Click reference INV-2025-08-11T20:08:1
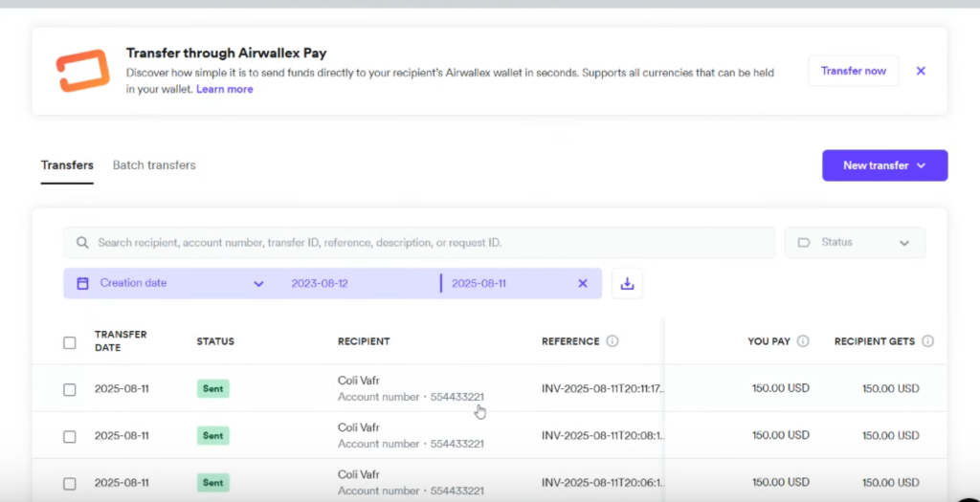Image resolution: width=980 pixels, height=502 pixels. [603, 435]
